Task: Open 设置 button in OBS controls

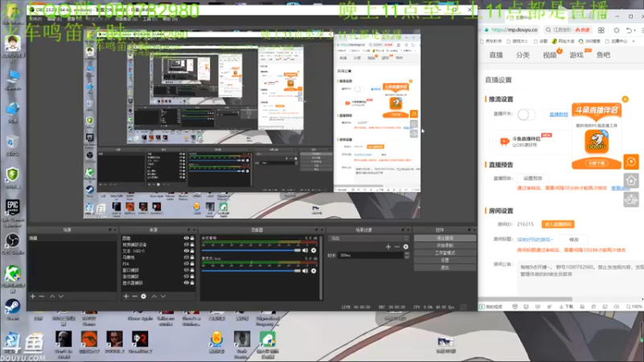Action: click(445, 260)
